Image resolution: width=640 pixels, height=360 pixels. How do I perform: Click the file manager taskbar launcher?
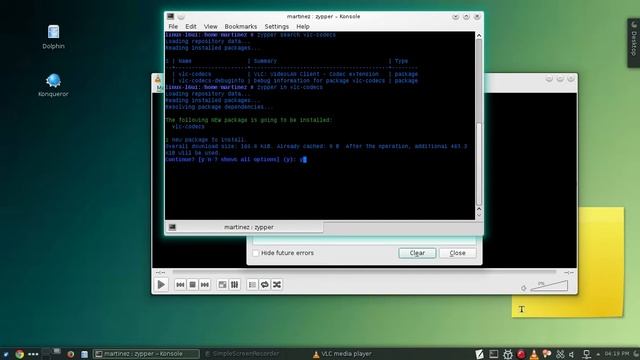pos(84,354)
